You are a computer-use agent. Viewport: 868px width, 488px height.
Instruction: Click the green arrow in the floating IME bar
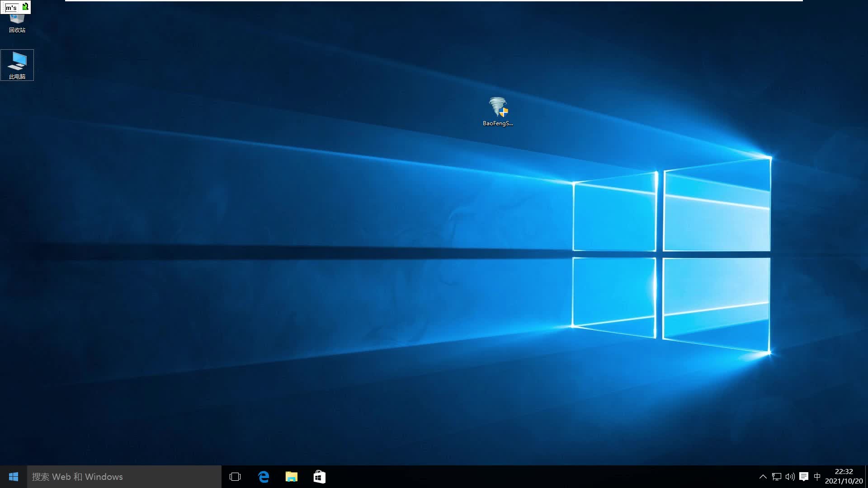coord(25,6)
